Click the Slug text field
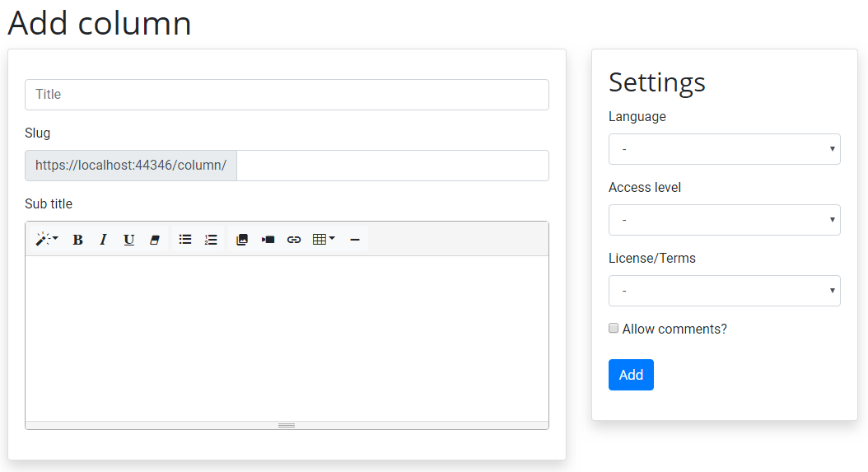 [x=393, y=166]
